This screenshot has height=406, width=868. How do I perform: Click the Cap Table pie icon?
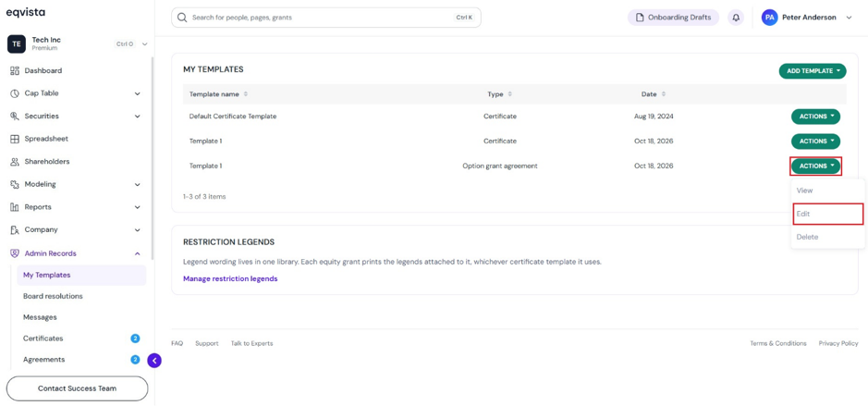(x=15, y=93)
